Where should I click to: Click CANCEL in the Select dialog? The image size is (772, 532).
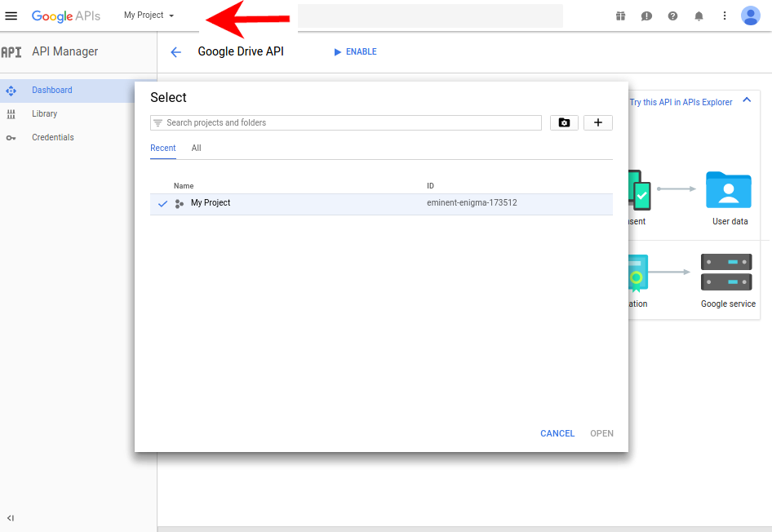click(x=557, y=433)
